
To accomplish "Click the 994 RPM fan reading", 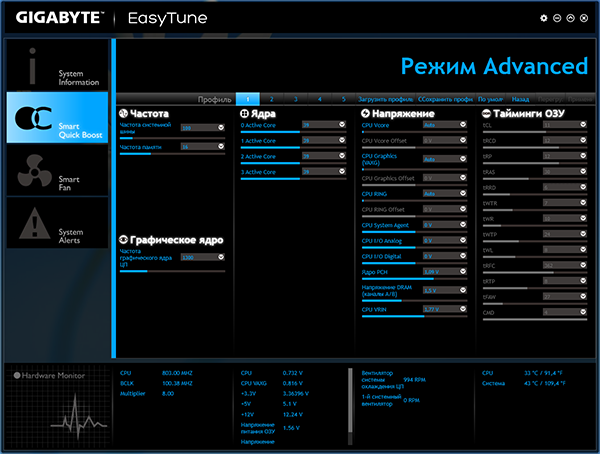I will click(x=414, y=380).
